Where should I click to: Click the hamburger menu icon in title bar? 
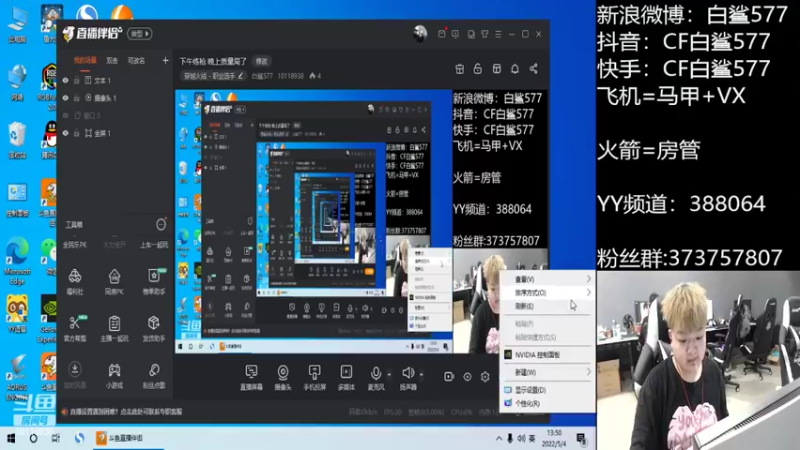click(498, 34)
